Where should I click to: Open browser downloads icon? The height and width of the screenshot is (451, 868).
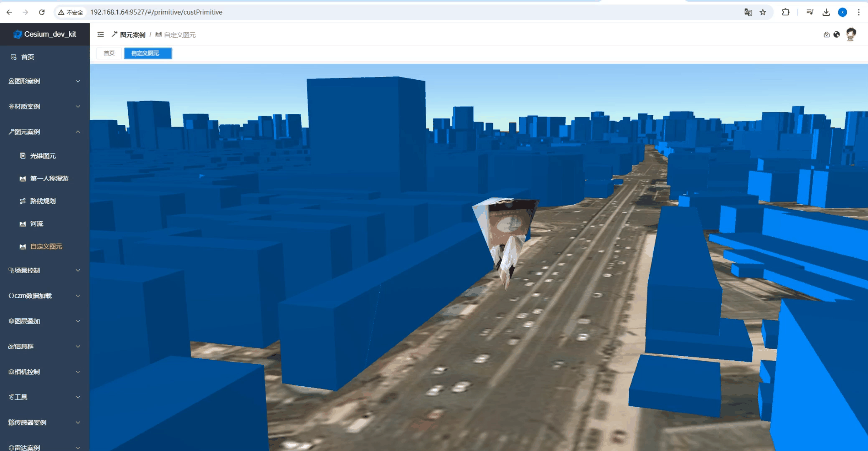click(x=826, y=12)
